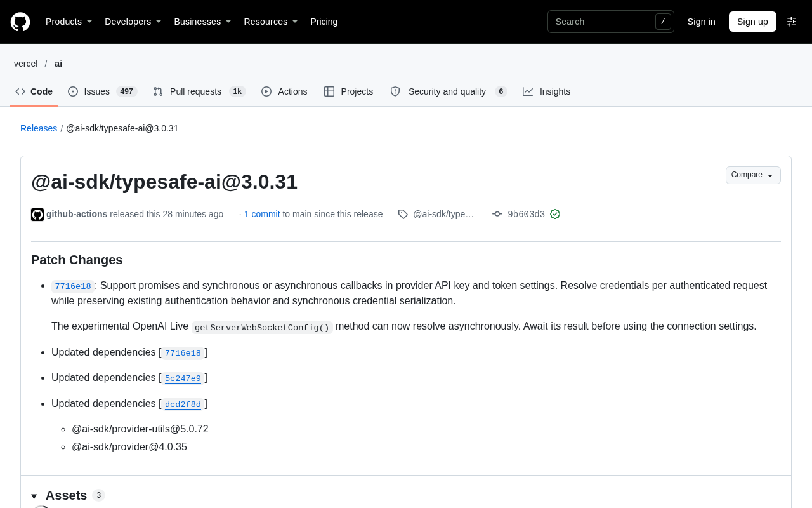Open the Security and quality tab

click(x=449, y=91)
